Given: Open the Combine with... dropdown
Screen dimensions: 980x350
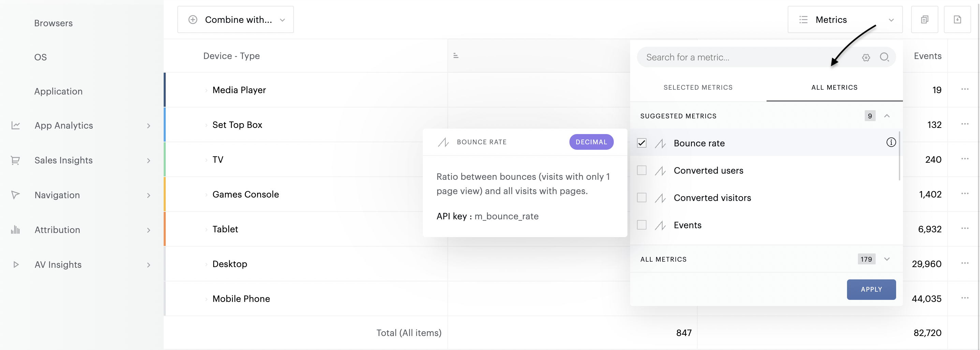Looking at the screenshot, I should coord(236,19).
